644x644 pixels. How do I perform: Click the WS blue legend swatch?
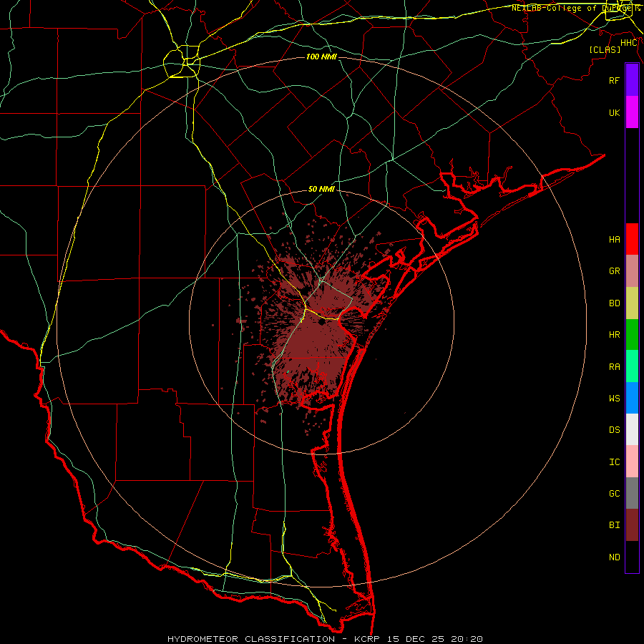point(632,398)
